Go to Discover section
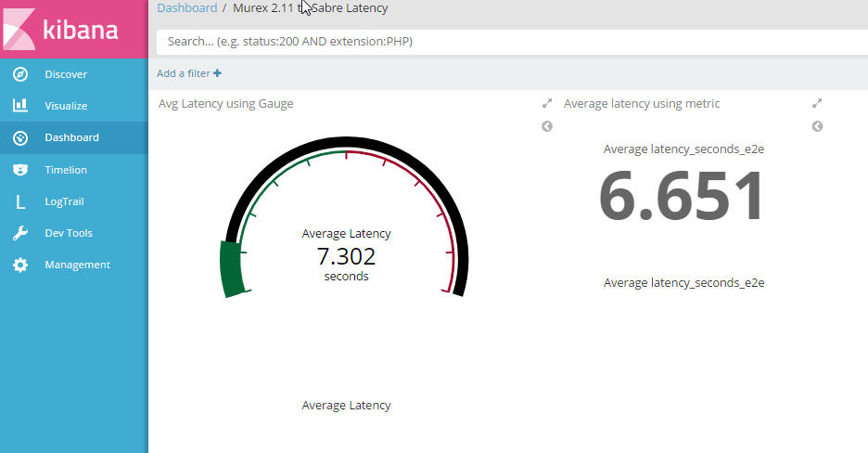Image resolution: width=868 pixels, height=453 pixels. 66,74
